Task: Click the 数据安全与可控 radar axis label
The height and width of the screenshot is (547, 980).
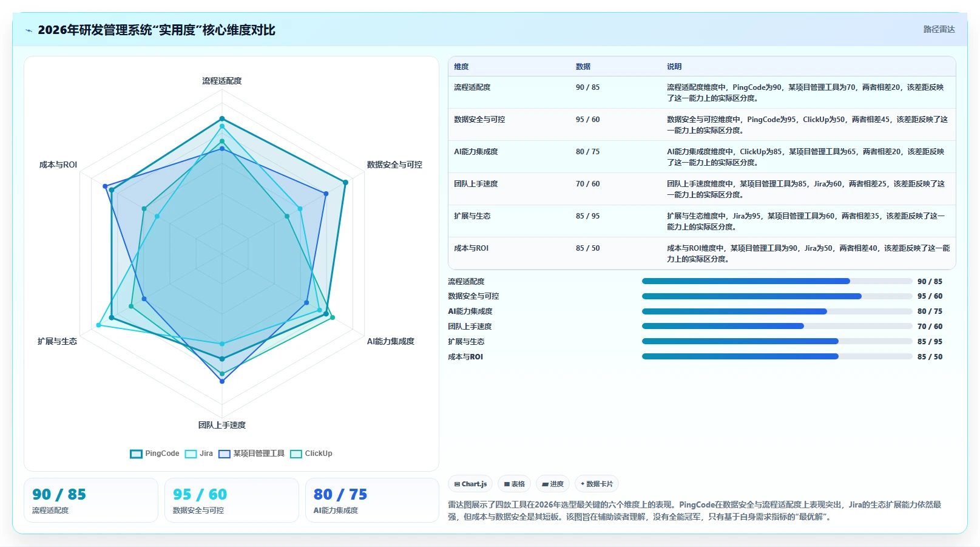Action: point(394,165)
